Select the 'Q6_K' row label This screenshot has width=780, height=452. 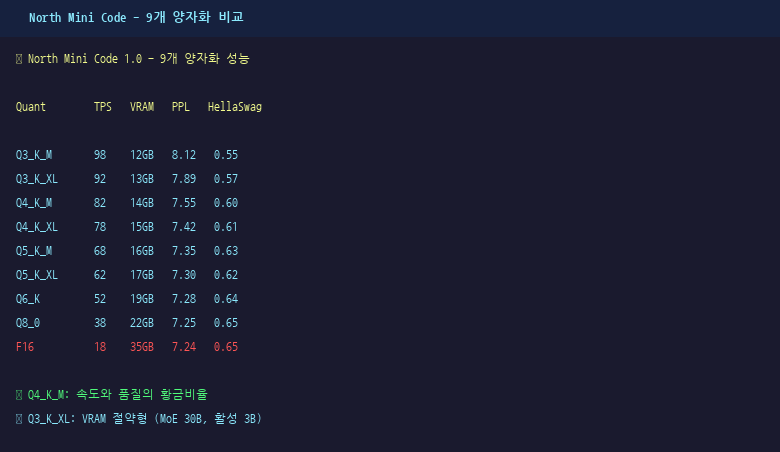[x=28, y=299]
